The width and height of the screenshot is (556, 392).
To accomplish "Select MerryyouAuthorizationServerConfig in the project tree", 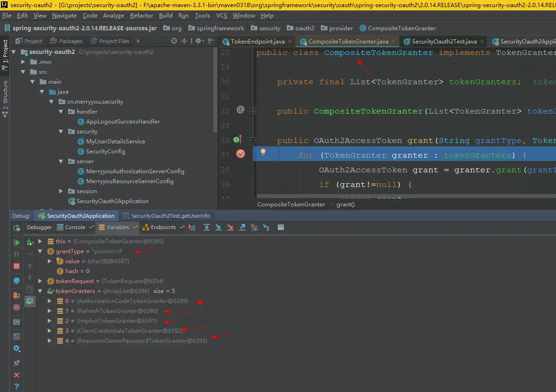I will (x=135, y=171).
